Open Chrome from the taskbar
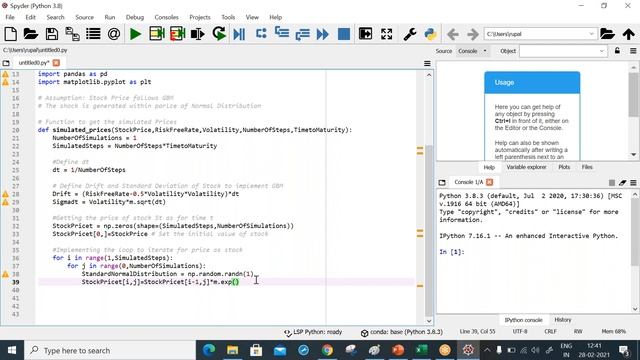The width and height of the screenshot is (640, 360). click(327, 350)
